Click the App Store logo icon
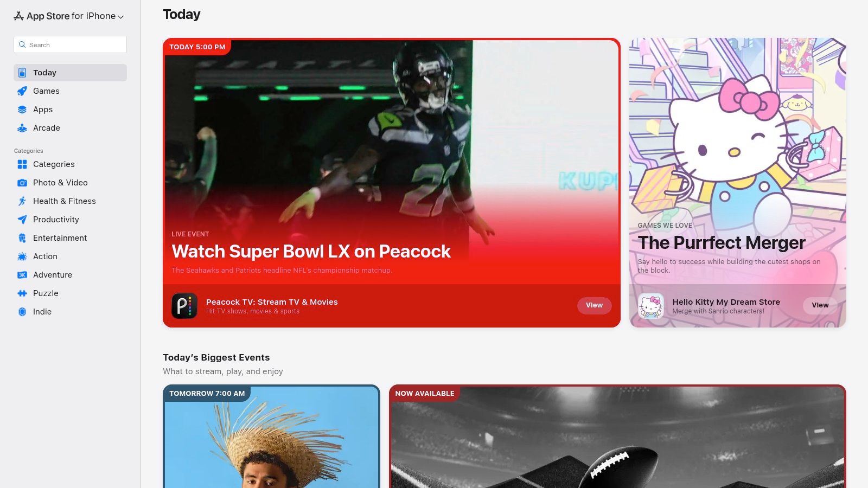Image resolution: width=868 pixels, height=488 pixels. 18,16
